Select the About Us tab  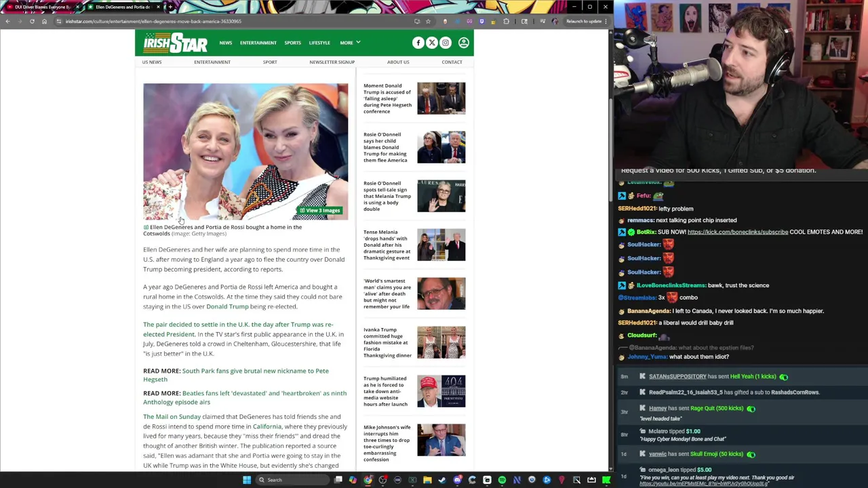coord(398,62)
